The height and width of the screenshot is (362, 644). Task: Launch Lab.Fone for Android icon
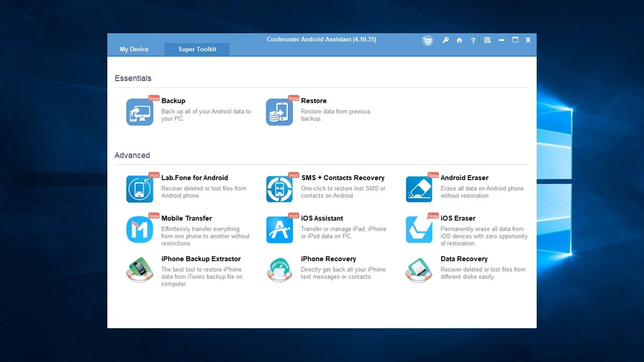click(140, 189)
